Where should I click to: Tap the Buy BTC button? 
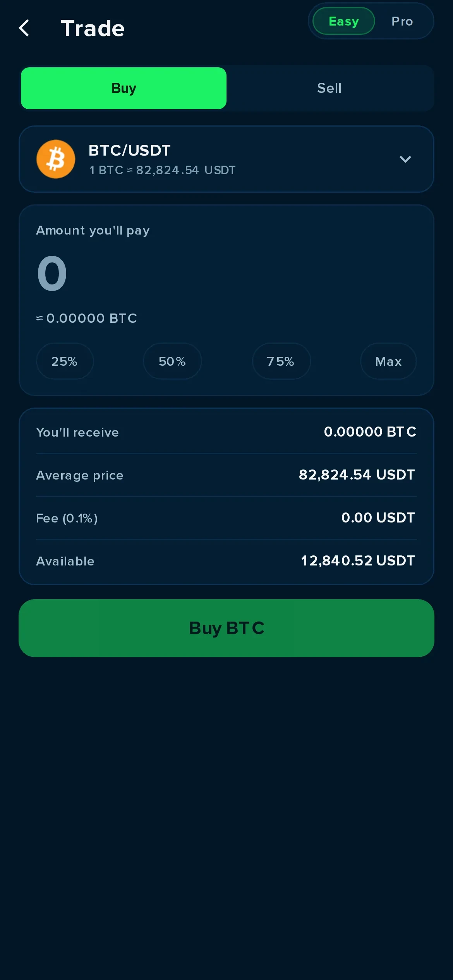coord(226,628)
